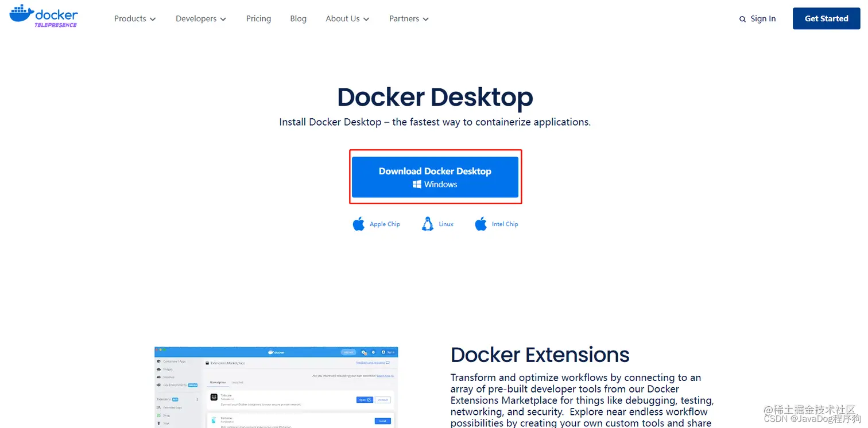
Task: Click the Docker whale logo
Action: click(44, 16)
